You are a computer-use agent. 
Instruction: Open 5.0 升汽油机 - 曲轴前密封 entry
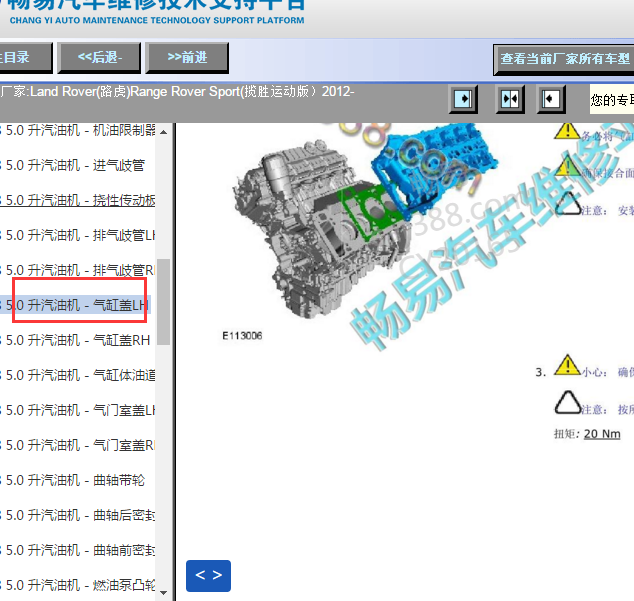coord(78,550)
